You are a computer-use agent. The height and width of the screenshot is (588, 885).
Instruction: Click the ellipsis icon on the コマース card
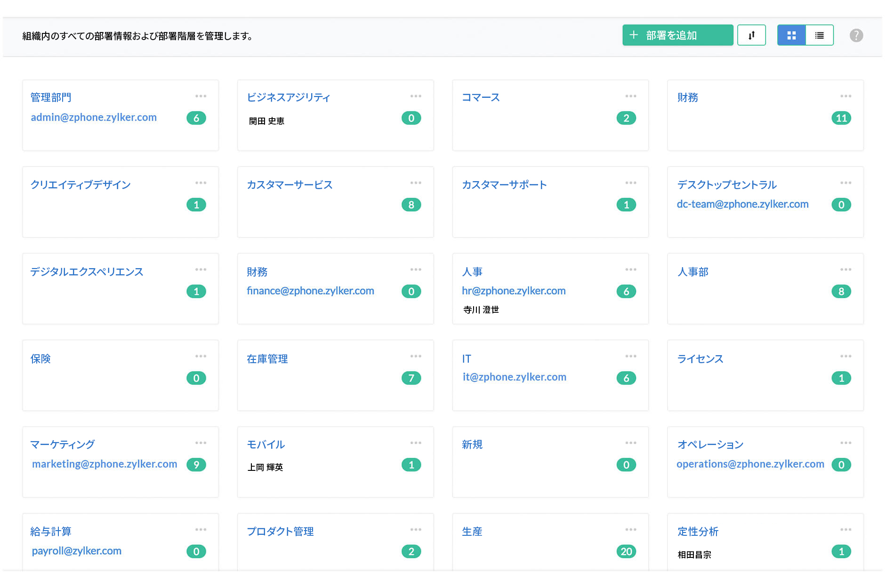tap(631, 96)
